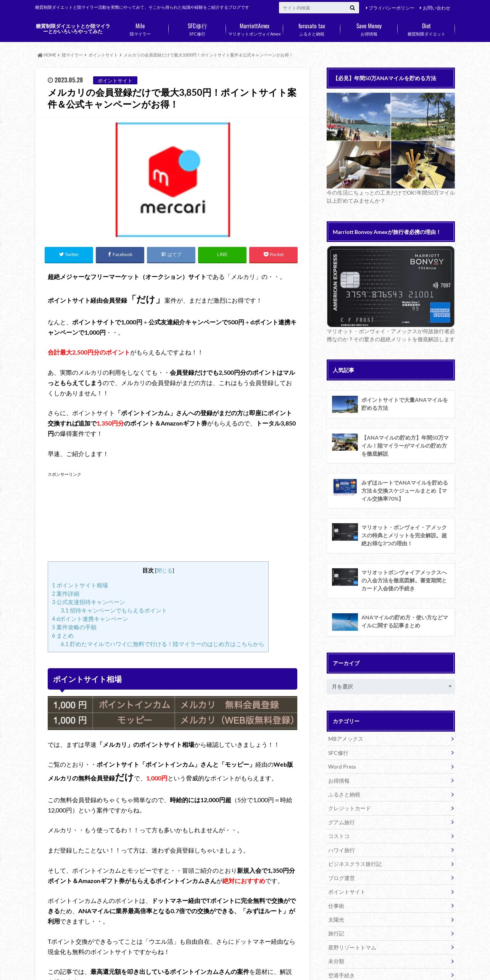The width and height of the screenshot is (490, 980).
Task: Click the chevron on コストコ category
Action: point(452,836)
